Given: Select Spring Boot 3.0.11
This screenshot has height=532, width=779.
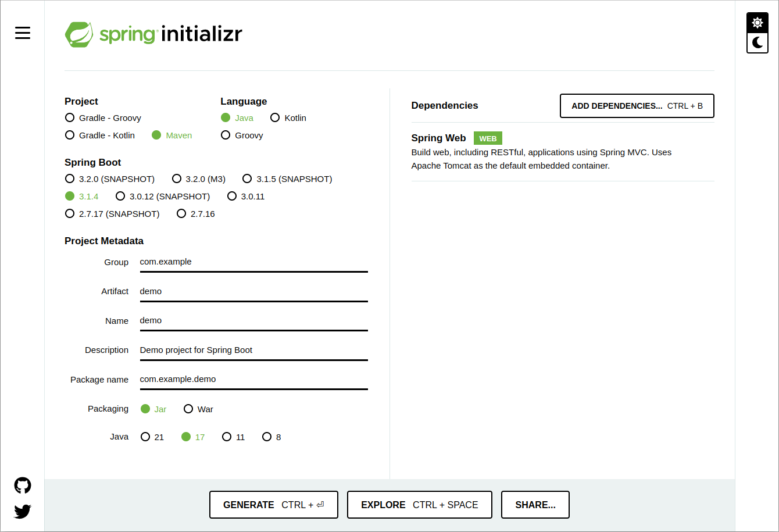Looking at the screenshot, I should coord(246,197).
